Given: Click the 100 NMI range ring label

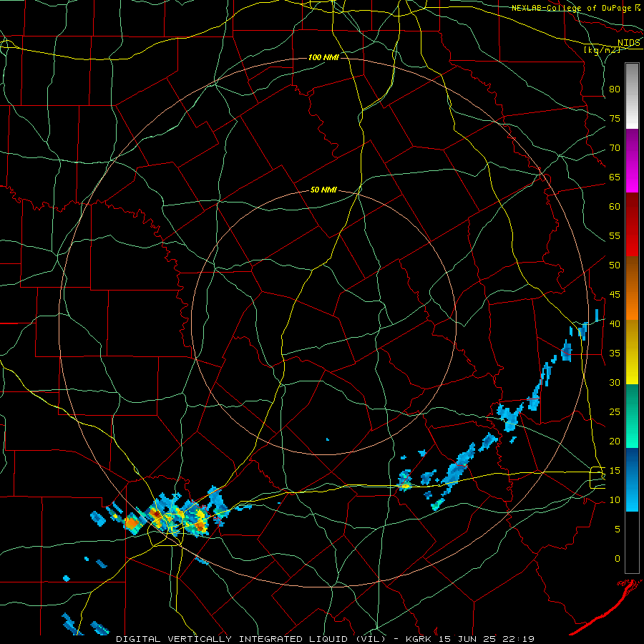Looking at the screenshot, I should (x=323, y=57).
